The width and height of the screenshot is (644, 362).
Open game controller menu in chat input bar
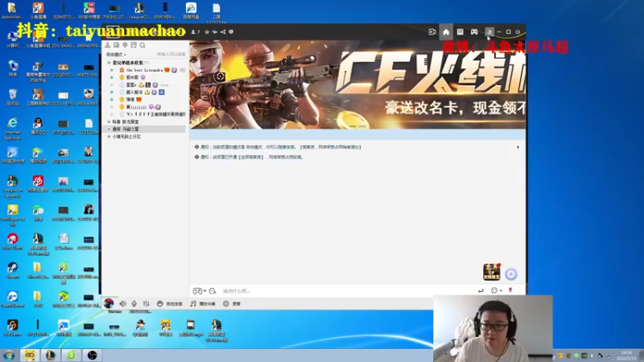pyautogui.click(x=199, y=291)
